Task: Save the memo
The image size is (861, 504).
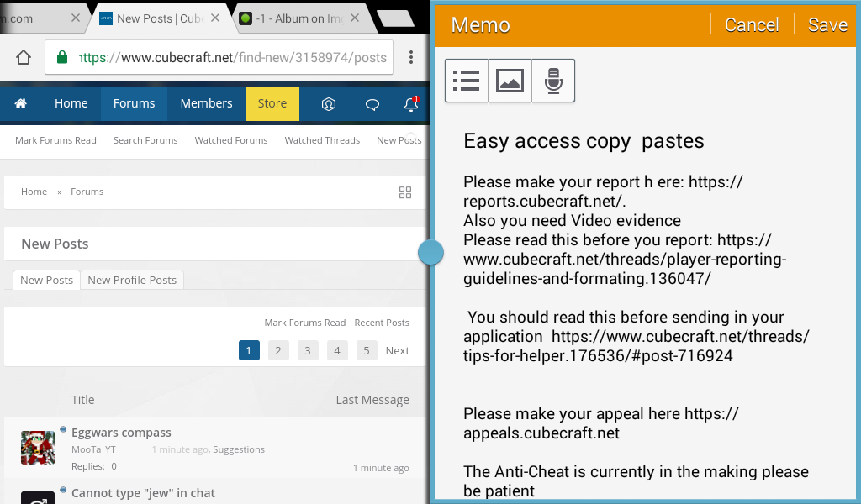Action: 827,24
